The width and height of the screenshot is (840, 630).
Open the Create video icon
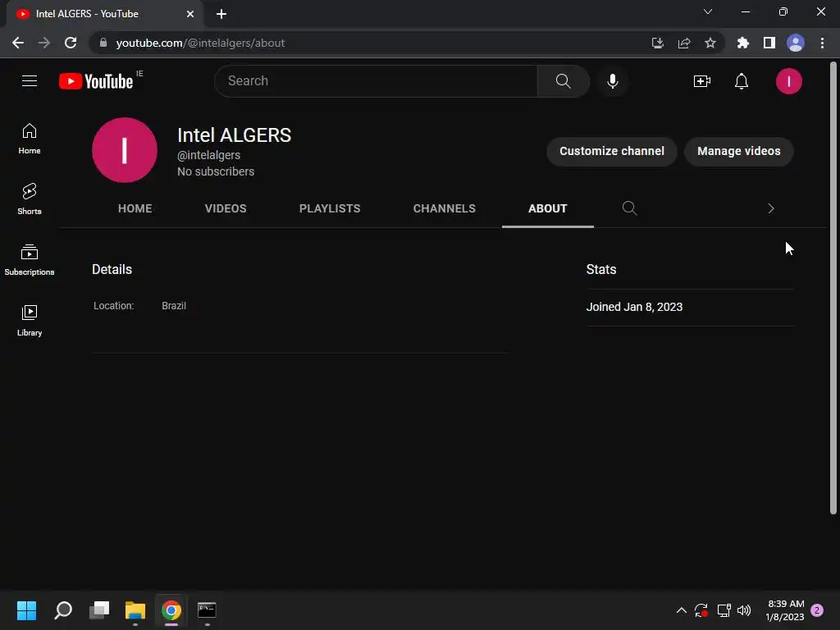pyautogui.click(x=702, y=81)
